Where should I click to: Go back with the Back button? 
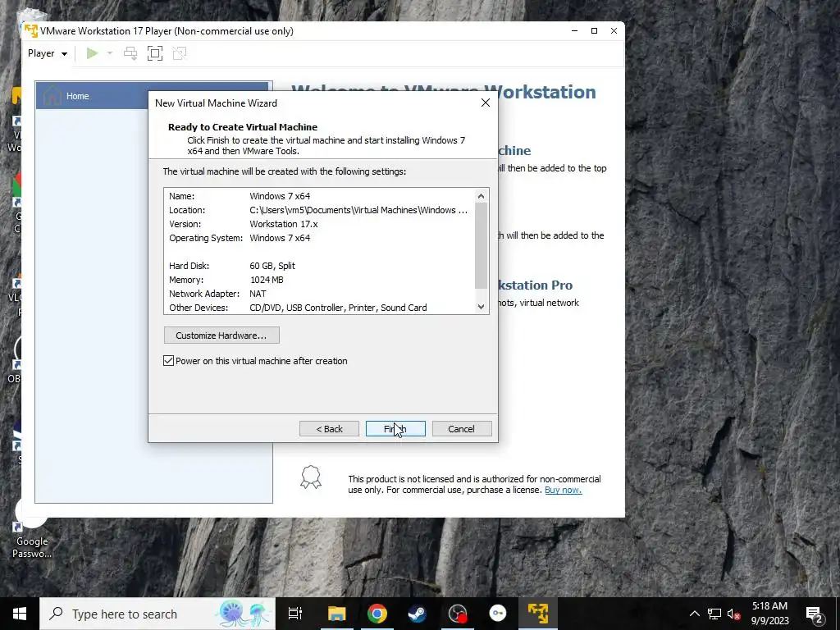[x=329, y=428]
